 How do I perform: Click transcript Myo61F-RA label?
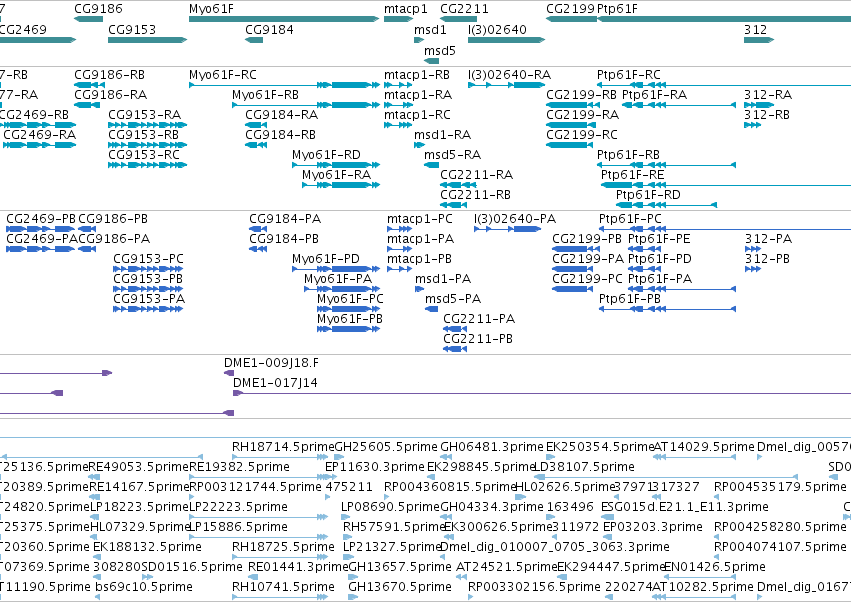(x=336, y=174)
